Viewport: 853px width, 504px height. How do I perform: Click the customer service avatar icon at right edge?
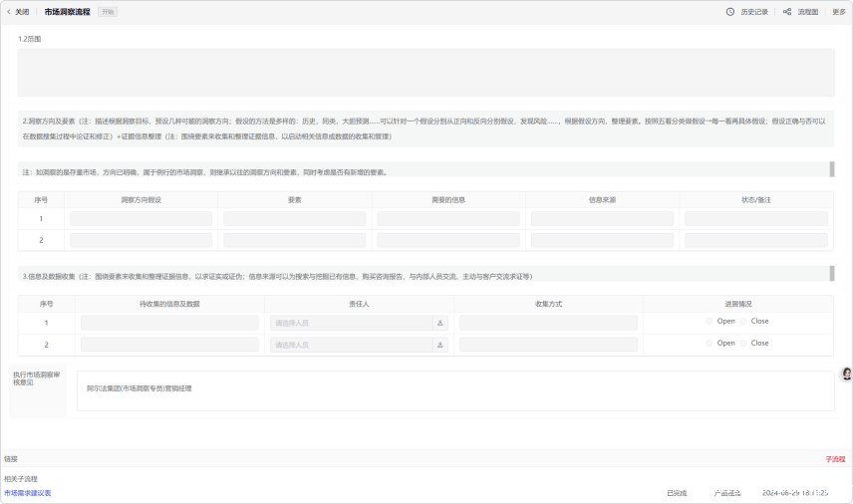click(x=846, y=374)
